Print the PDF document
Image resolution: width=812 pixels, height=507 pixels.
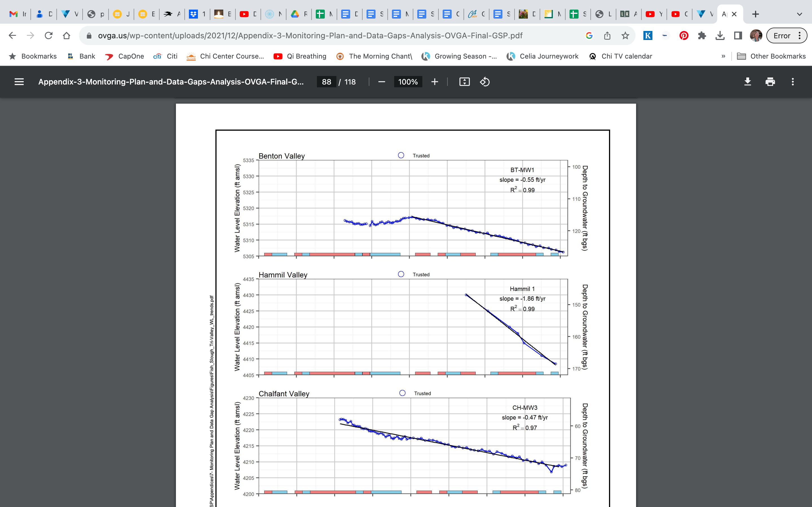770,82
